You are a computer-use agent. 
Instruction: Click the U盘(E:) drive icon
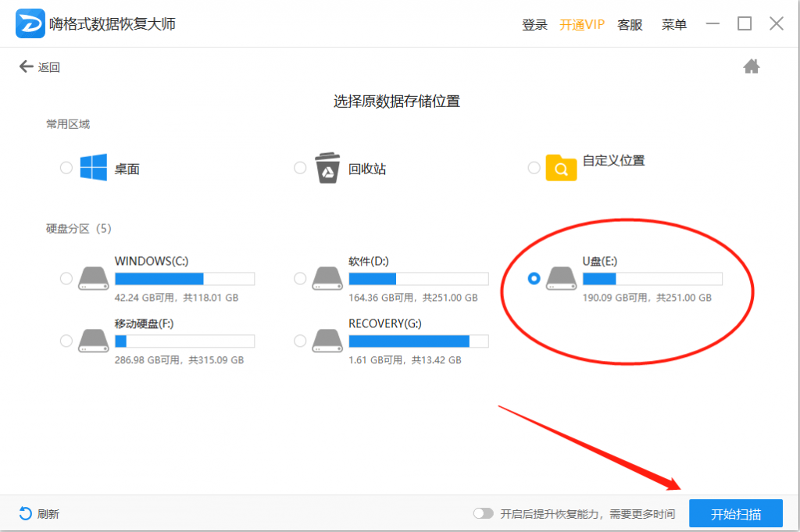561,278
